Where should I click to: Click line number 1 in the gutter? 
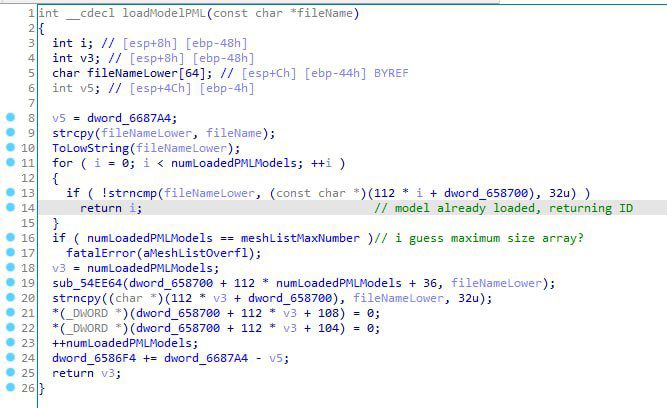click(31, 13)
